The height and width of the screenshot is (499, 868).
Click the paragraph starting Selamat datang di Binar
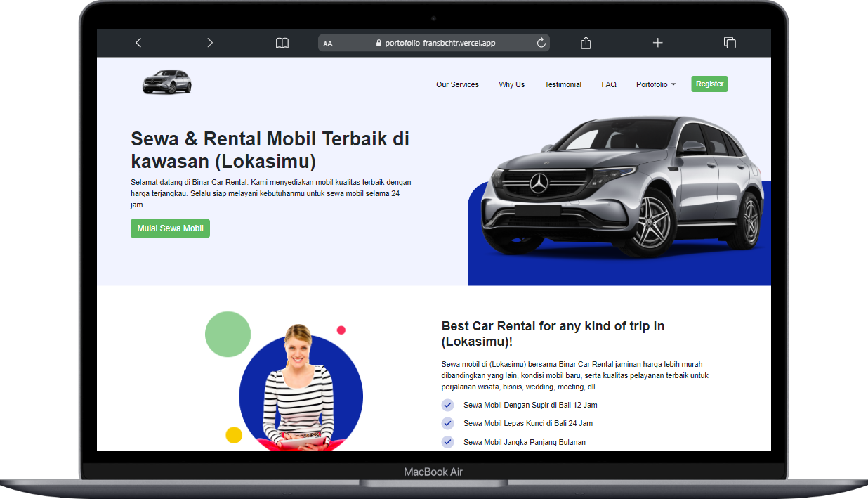coord(271,193)
